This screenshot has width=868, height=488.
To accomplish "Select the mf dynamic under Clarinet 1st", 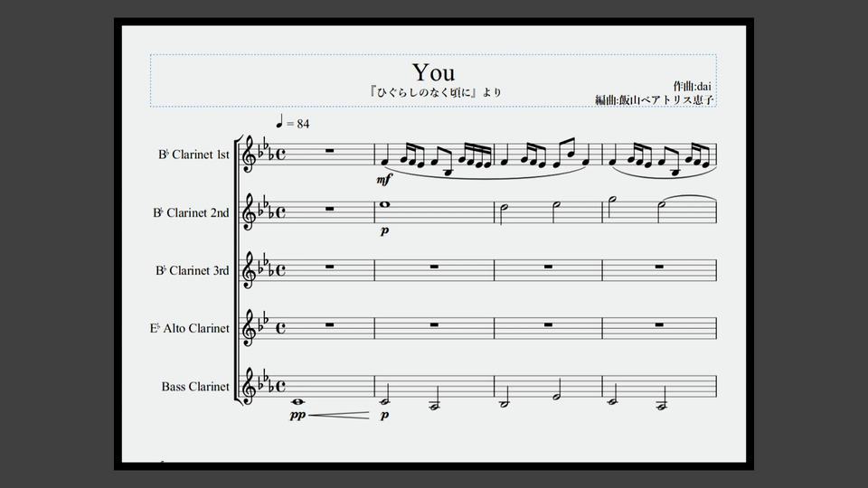I will (383, 179).
